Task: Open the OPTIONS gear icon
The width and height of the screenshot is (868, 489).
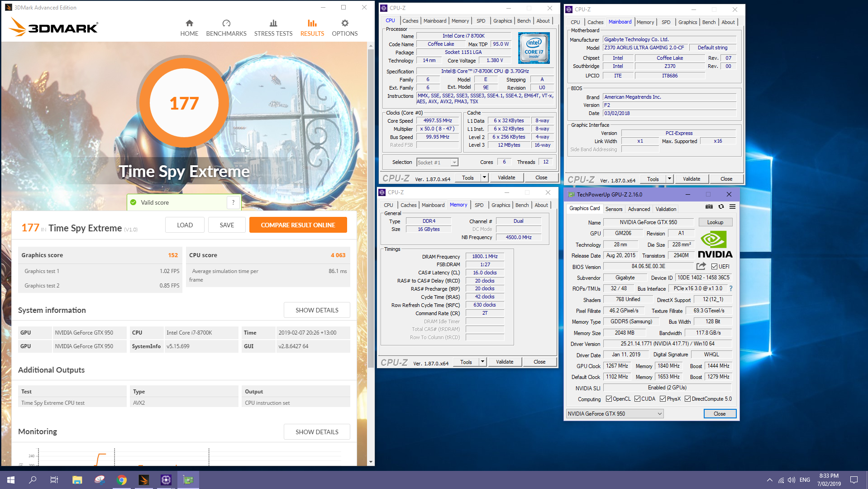Action: click(x=345, y=23)
